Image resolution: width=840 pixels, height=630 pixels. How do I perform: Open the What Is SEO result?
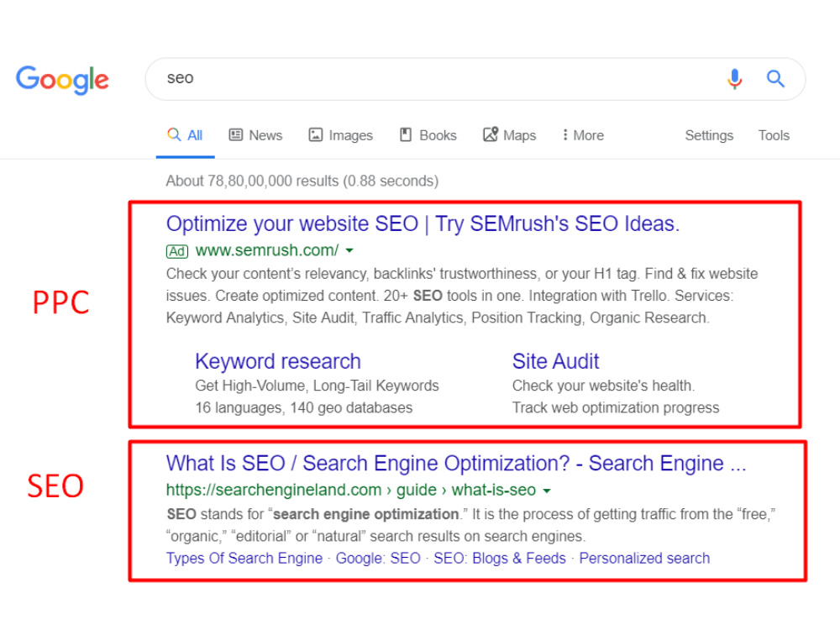[x=456, y=464]
